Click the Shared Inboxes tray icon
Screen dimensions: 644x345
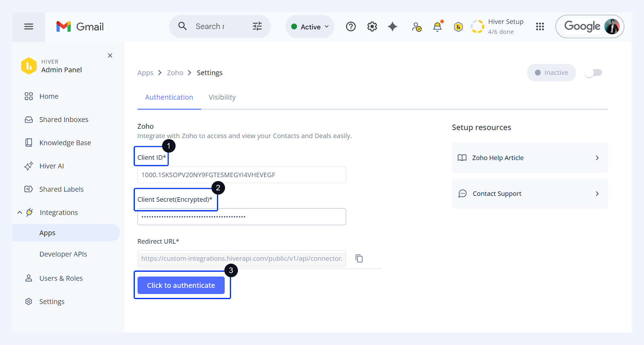tap(29, 120)
